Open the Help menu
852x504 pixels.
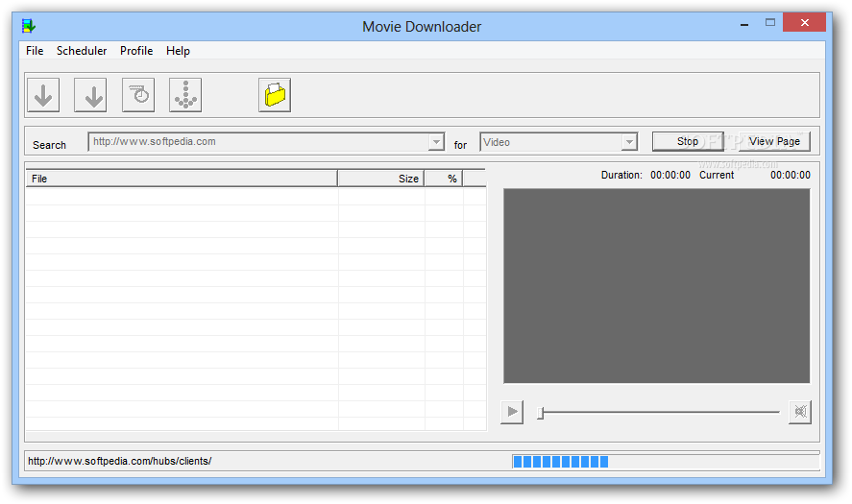[x=179, y=51]
